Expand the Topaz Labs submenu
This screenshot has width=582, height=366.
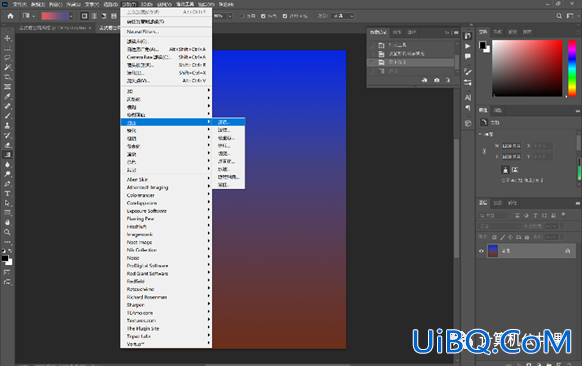point(166,336)
